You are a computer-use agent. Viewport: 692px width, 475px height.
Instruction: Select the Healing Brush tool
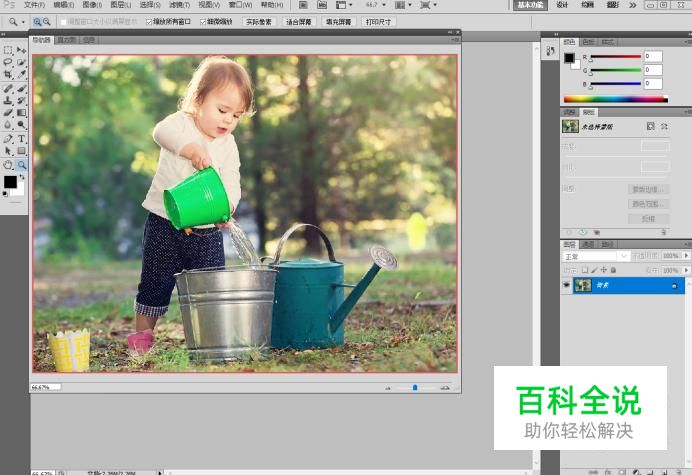pos(8,88)
